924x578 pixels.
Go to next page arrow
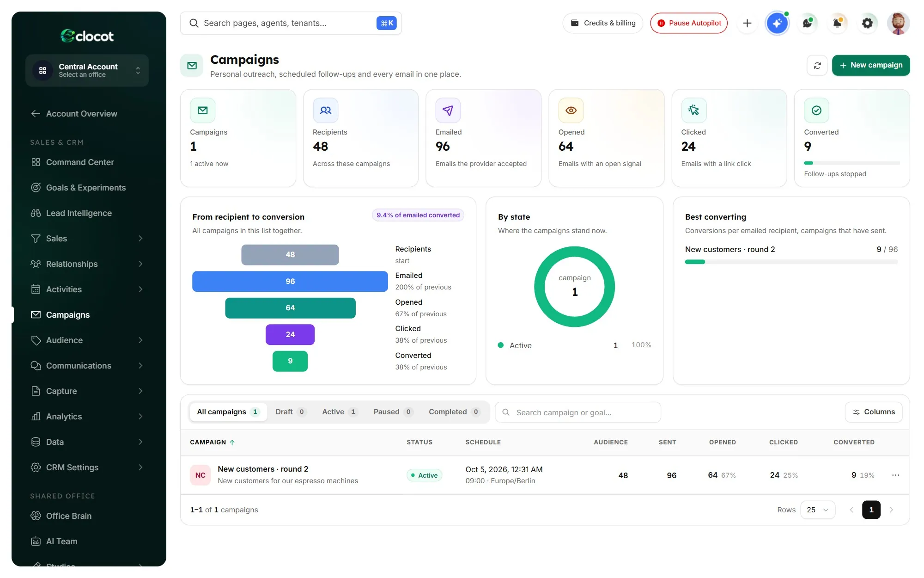[x=891, y=510]
